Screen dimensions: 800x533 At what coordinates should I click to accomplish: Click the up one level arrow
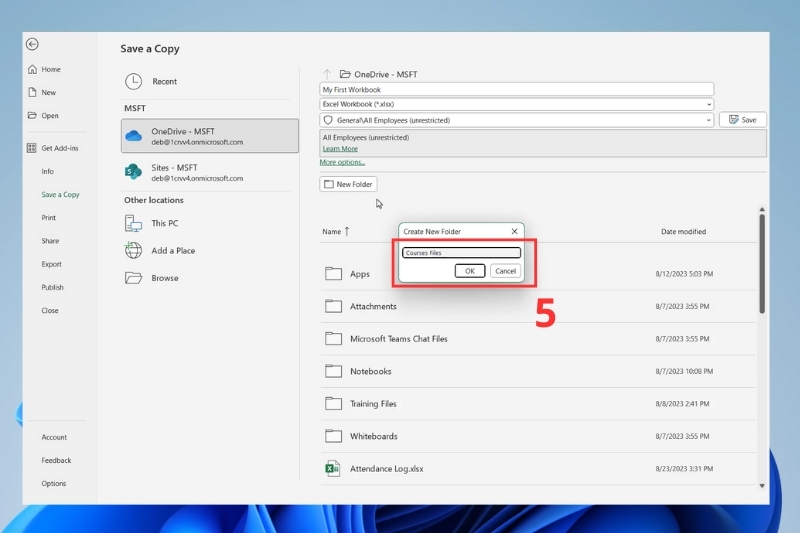pos(327,74)
